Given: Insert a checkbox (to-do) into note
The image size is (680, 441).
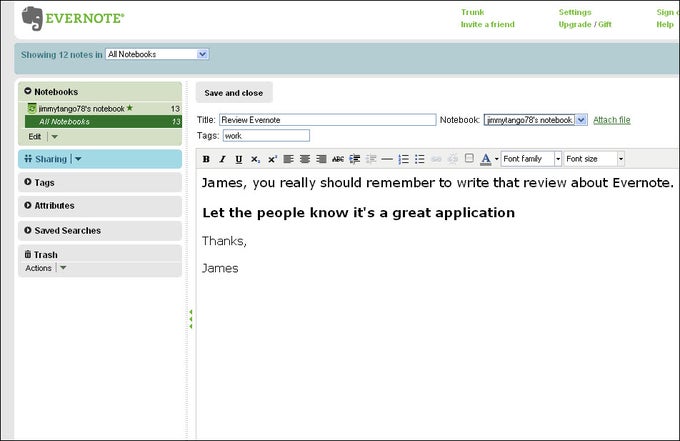Looking at the screenshot, I should [x=469, y=158].
